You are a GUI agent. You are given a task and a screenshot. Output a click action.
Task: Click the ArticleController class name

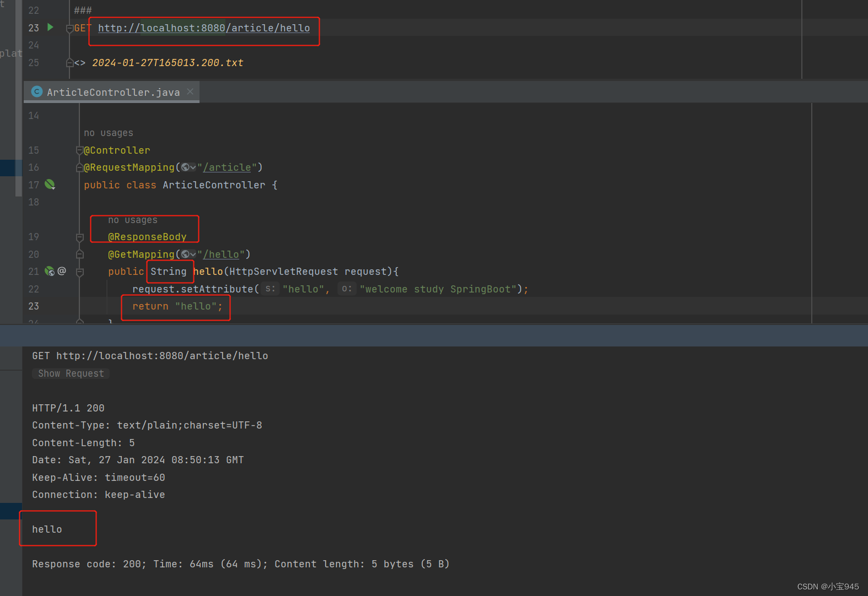click(x=214, y=185)
